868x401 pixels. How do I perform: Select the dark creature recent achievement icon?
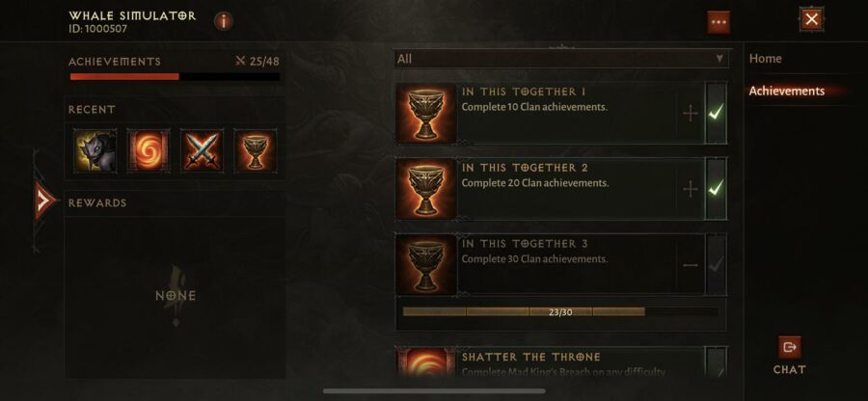pos(95,151)
